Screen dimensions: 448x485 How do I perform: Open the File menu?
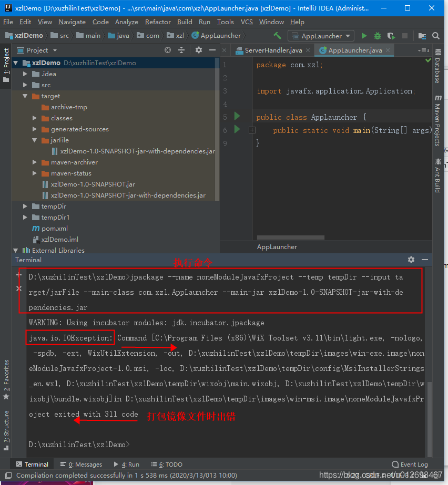pos(8,22)
